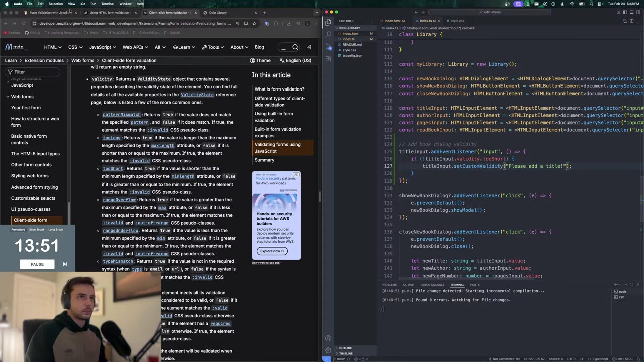644x362 pixels.
Task: Open the Explorer view in VS Code activity bar
Action: point(328,22)
